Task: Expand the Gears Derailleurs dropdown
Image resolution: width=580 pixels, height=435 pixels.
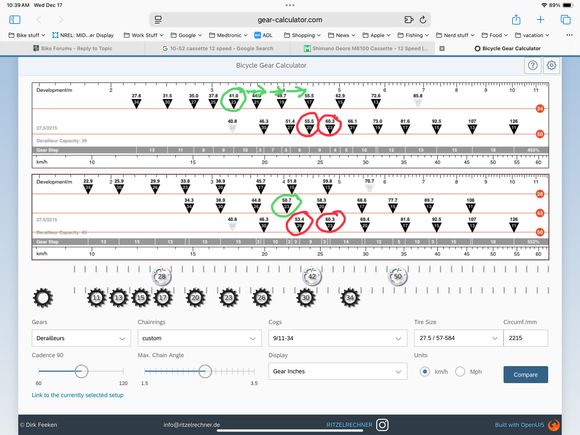Action: 81,338
